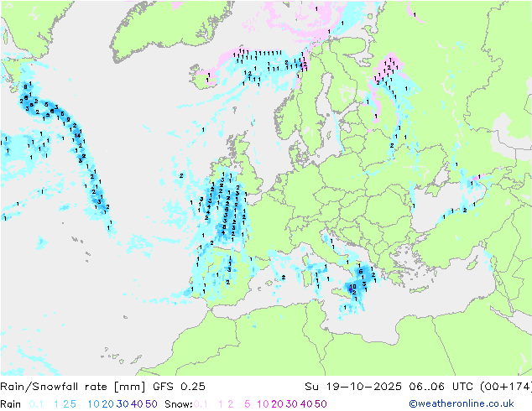The image size is (532, 411).
Task: Pick the rain legend value 20
Action: [107, 404]
